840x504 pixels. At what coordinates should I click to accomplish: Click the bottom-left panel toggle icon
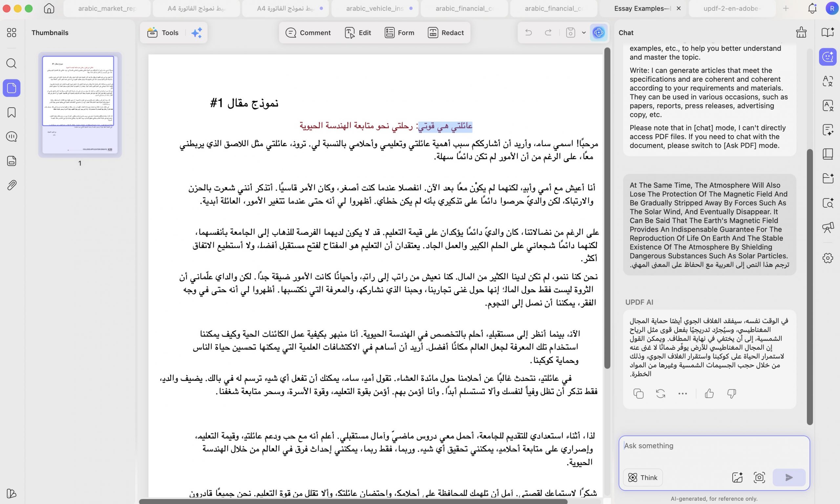coord(11,493)
